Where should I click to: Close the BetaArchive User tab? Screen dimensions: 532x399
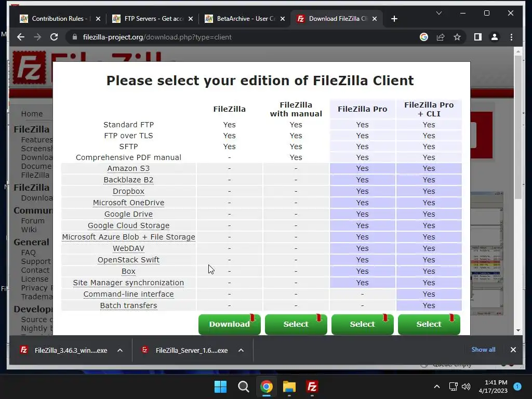pos(283,19)
